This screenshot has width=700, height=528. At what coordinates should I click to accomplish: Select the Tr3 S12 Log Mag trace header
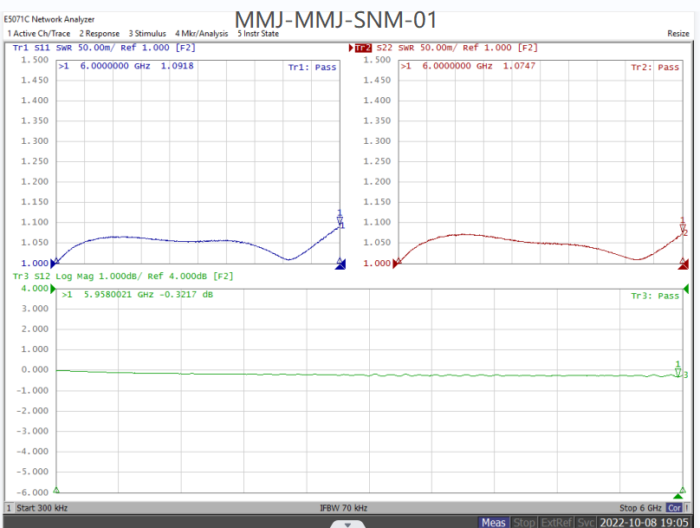tap(123, 276)
